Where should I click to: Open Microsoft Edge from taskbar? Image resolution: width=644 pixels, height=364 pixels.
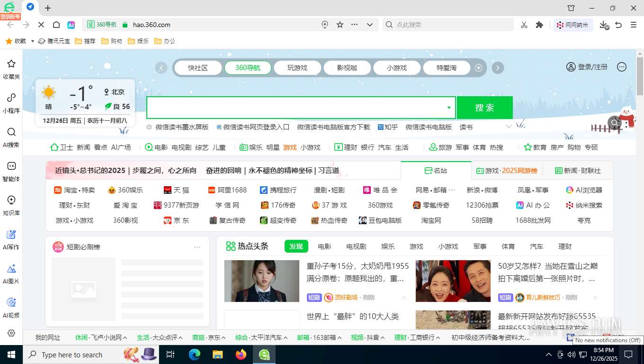(195, 354)
